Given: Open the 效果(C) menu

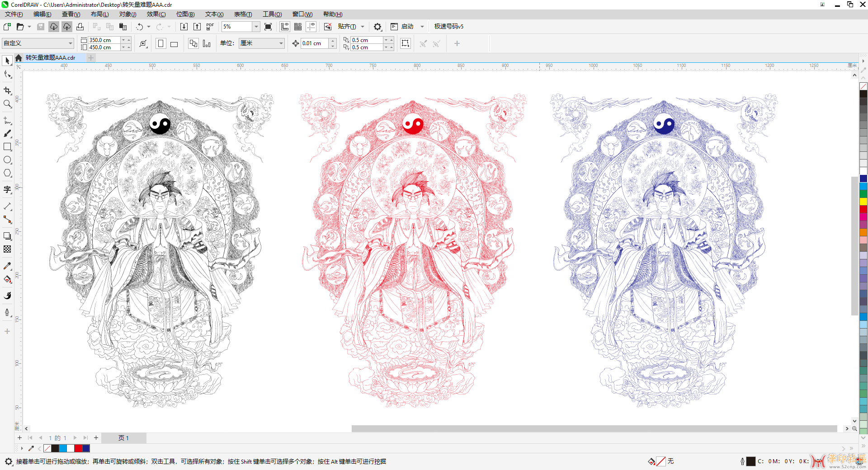Looking at the screenshot, I should 156,14.
